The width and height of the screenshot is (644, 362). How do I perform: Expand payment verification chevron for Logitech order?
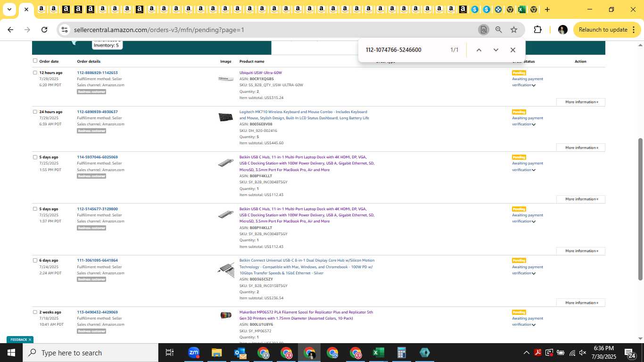[x=534, y=124]
